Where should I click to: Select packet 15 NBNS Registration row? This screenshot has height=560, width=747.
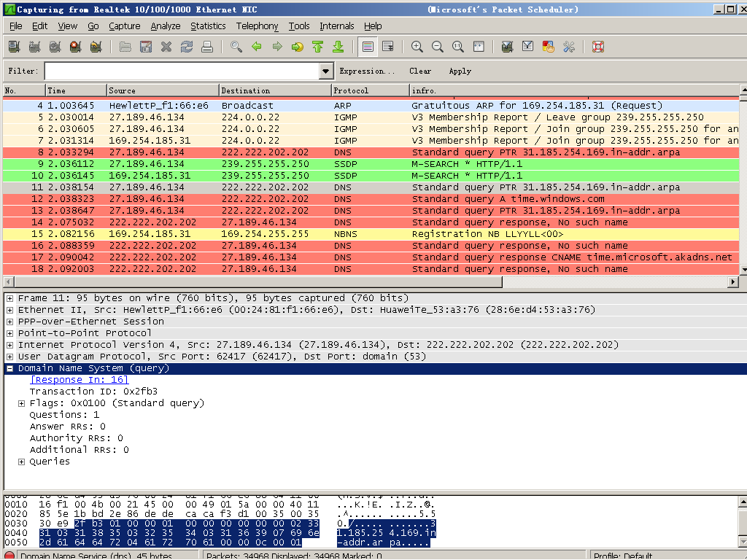coord(371,234)
